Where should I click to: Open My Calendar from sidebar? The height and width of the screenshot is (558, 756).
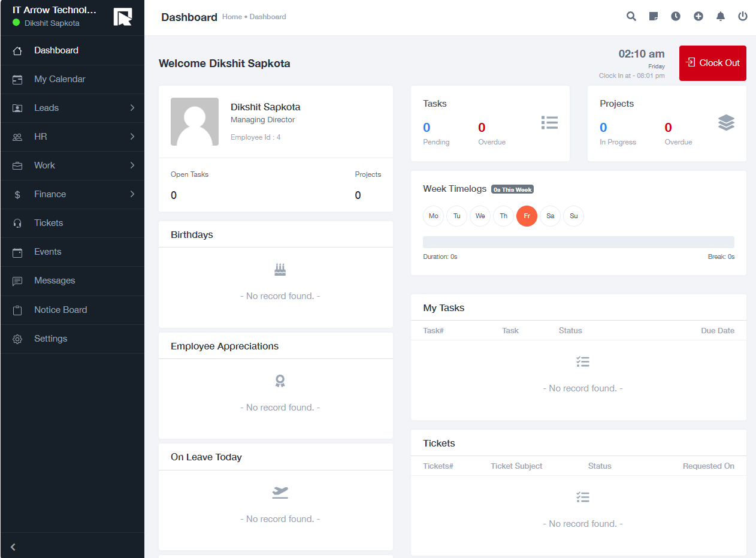click(x=59, y=79)
